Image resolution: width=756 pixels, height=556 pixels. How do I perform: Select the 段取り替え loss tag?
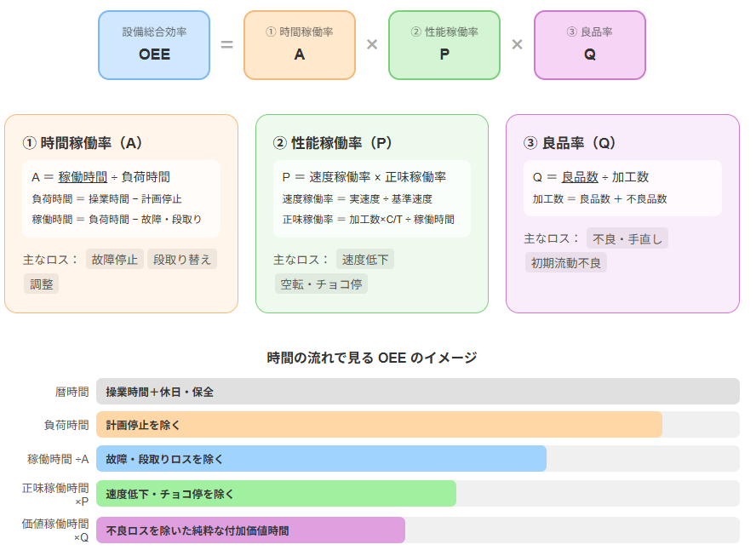(x=182, y=260)
